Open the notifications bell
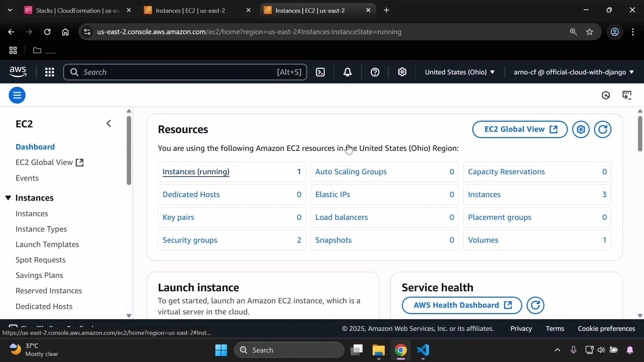The image size is (644, 362). pyautogui.click(x=348, y=72)
